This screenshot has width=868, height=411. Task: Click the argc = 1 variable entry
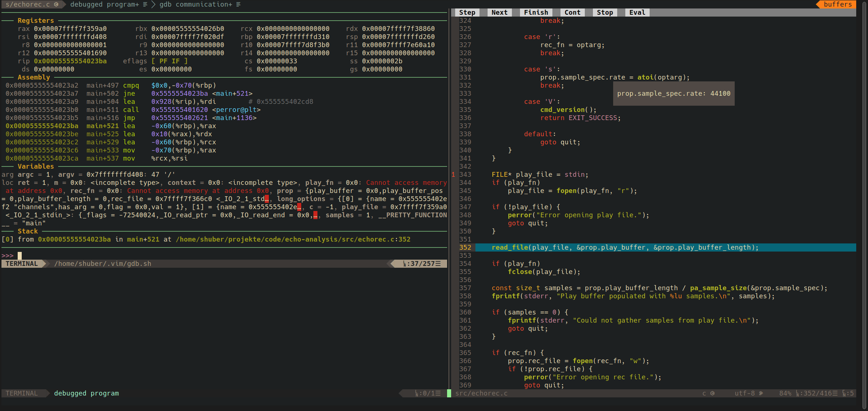click(34, 175)
